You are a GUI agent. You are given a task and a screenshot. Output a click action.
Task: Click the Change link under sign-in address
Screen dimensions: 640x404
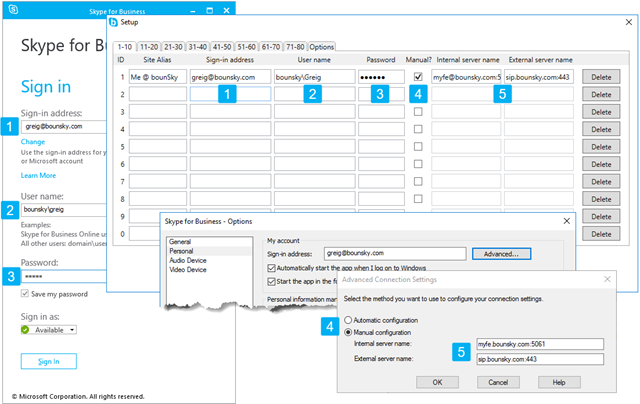[33, 142]
